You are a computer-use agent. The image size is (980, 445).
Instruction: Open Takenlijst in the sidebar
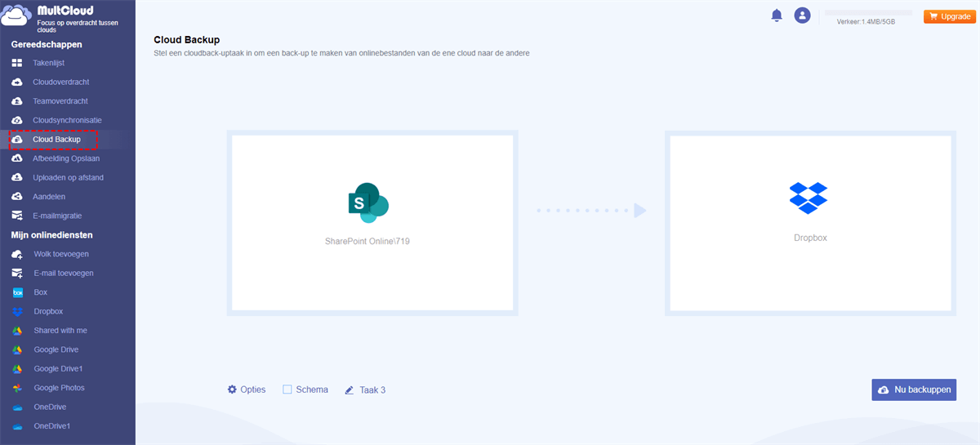[49, 63]
